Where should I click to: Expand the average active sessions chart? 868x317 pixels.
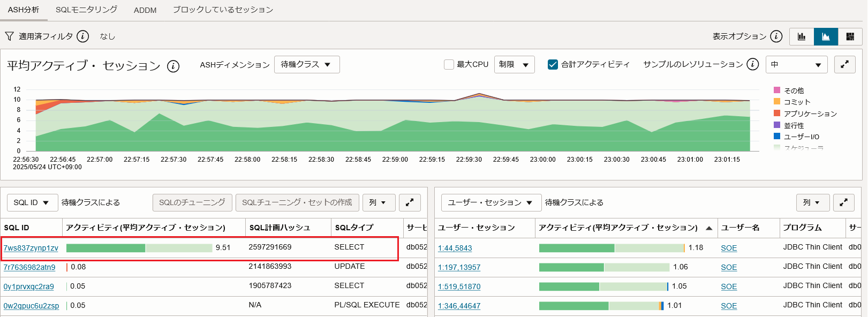tap(845, 64)
